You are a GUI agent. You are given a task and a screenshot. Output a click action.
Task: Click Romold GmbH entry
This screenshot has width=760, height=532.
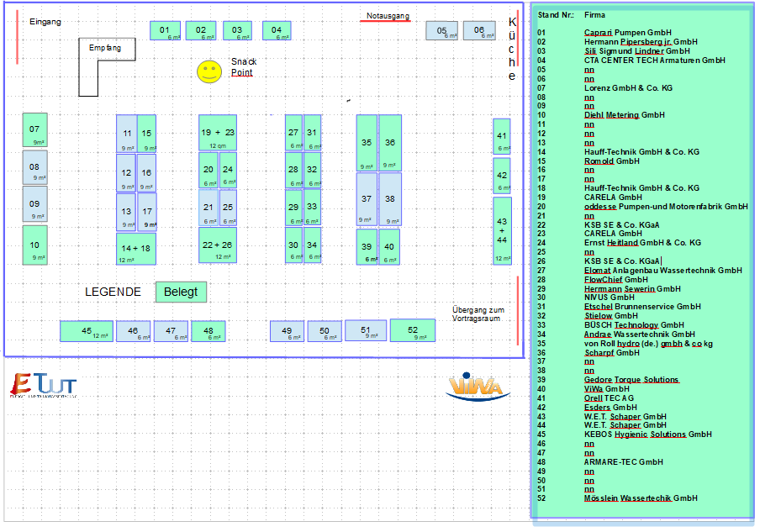(x=612, y=161)
